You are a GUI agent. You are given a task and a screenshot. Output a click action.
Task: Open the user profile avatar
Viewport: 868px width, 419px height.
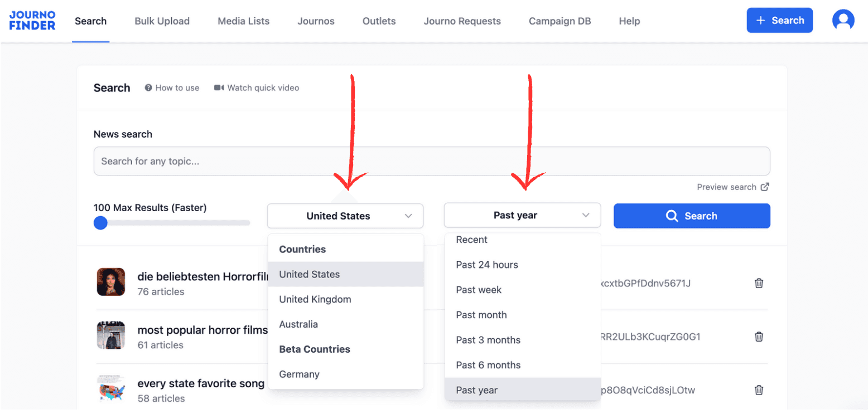tap(843, 21)
